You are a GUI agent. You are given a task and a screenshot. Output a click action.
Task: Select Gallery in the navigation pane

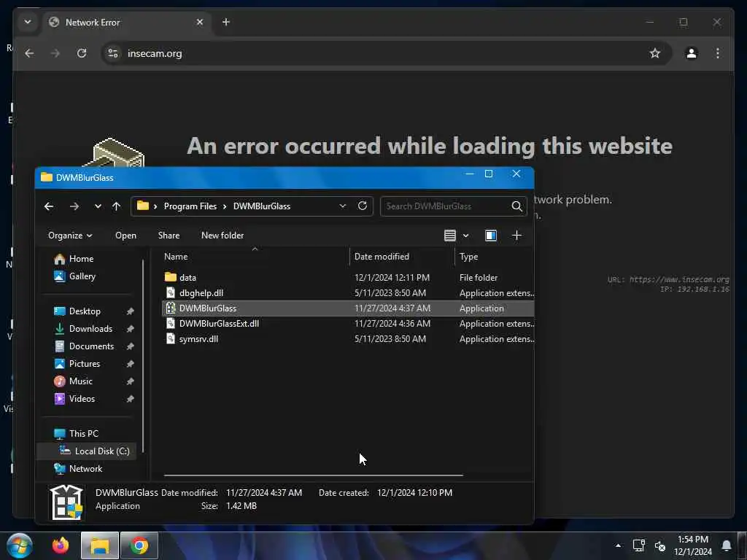coord(75,276)
